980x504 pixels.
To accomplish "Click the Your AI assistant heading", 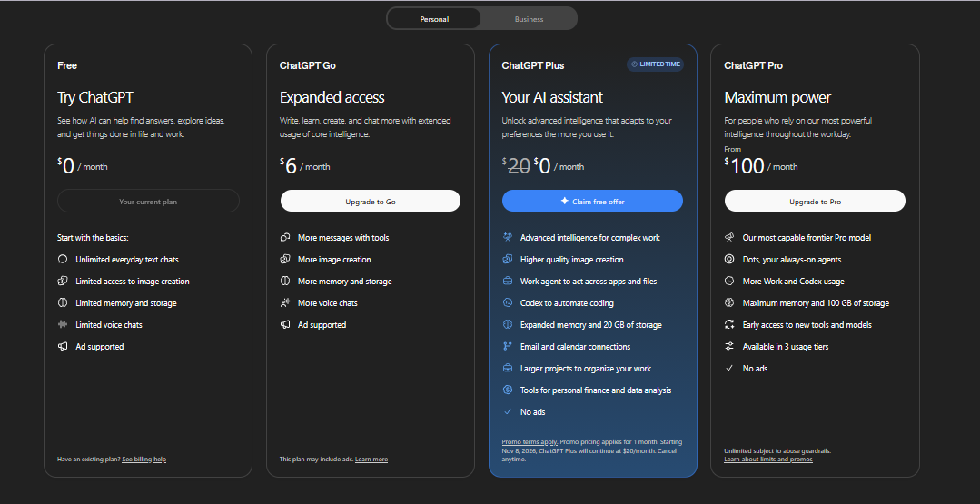I will pyautogui.click(x=552, y=97).
